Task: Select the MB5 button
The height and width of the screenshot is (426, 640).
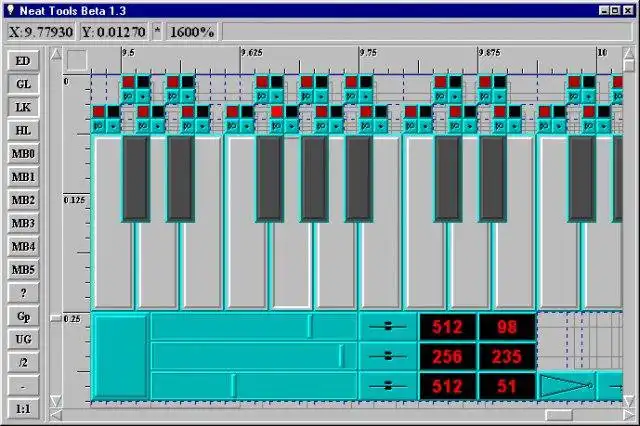Action: pos(23,270)
